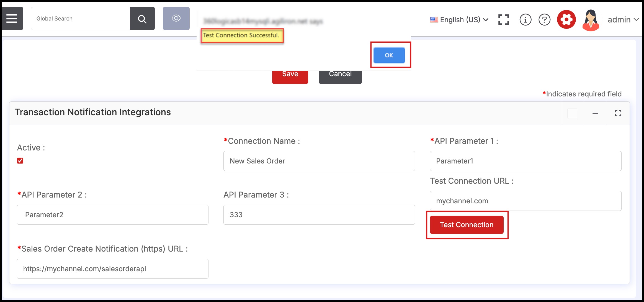Uncheck the Active checkbox

[20, 161]
